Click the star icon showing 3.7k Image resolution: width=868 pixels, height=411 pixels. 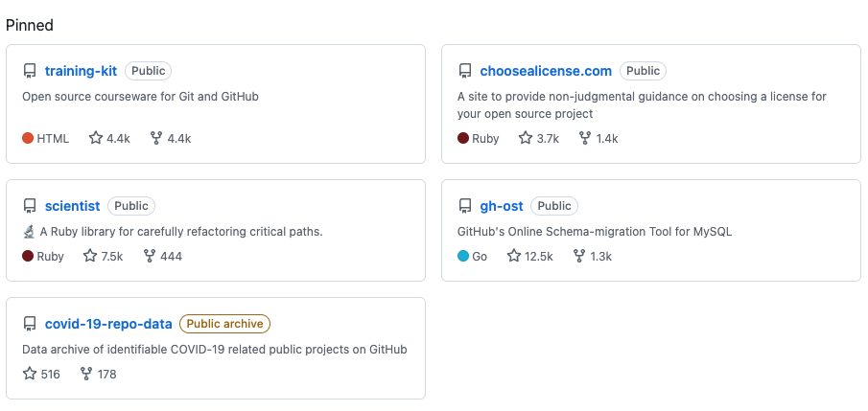coord(526,138)
